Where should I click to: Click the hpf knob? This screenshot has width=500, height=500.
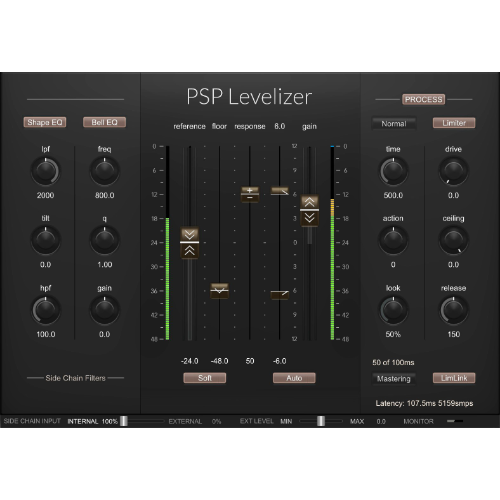pos(45,310)
